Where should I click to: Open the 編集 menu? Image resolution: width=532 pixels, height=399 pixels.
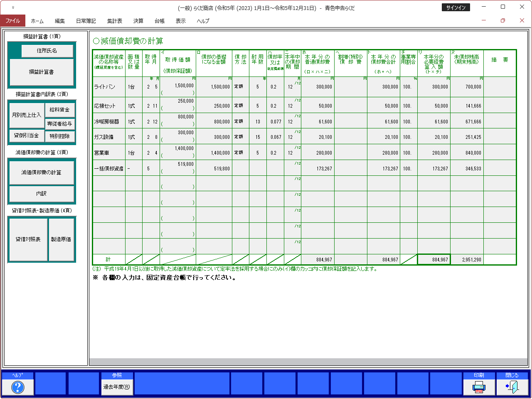(60, 21)
